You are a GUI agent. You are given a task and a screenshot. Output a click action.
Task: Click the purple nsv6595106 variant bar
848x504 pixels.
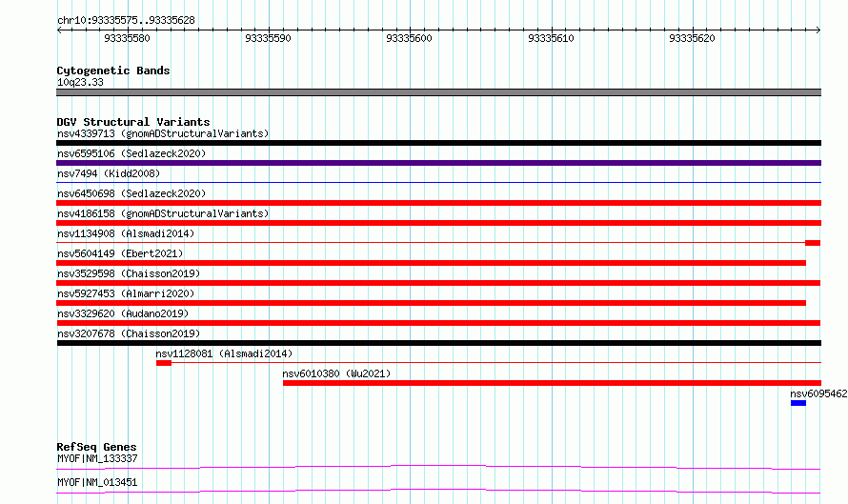click(x=438, y=163)
